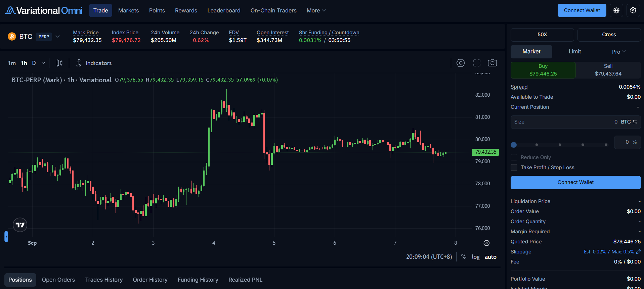Show the Funding History tab
Viewport: 644px width, 289px height.
pos(198,280)
